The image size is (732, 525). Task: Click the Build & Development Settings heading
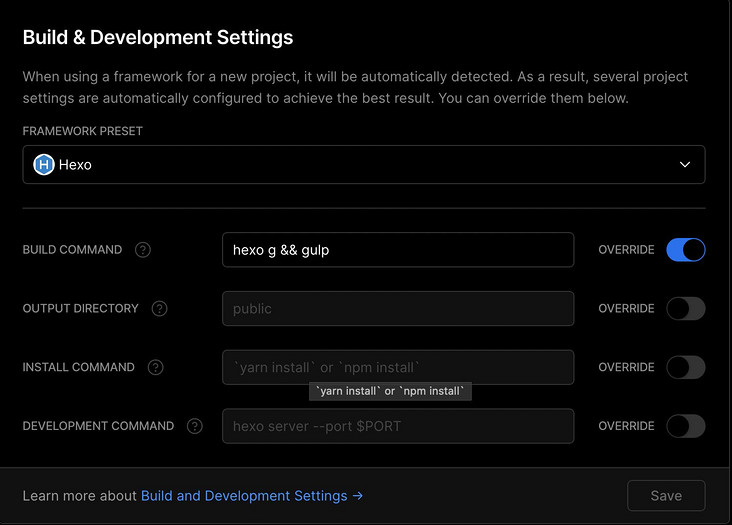click(158, 38)
